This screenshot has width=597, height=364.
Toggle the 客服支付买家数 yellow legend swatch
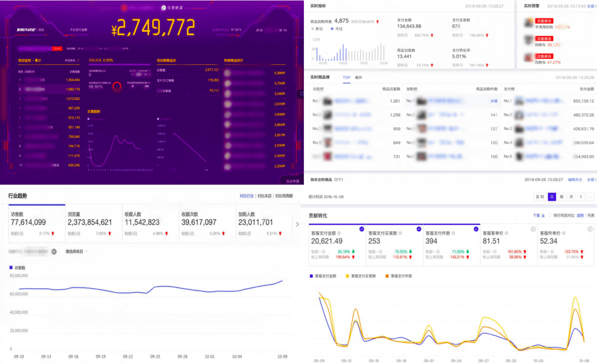click(347, 276)
